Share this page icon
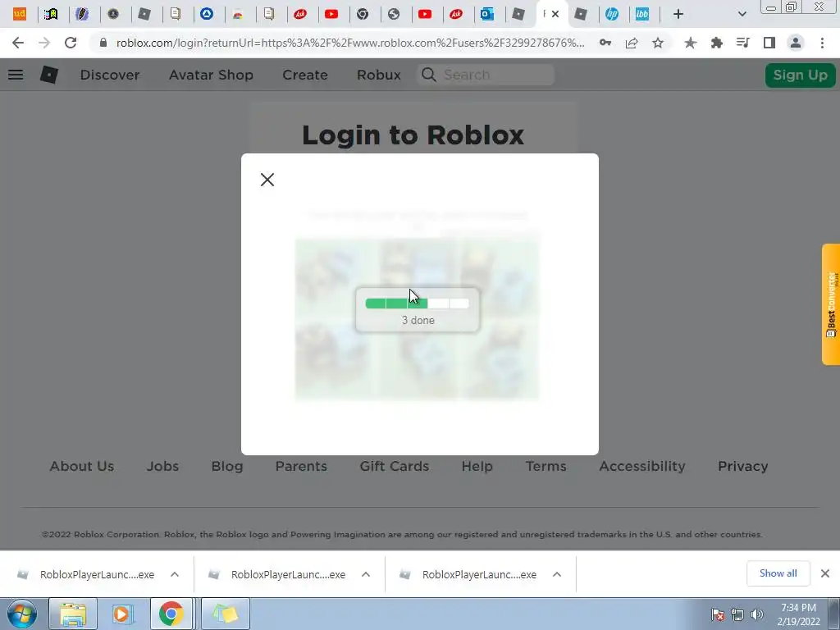The height and width of the screenshot is (630, 840). point(632,43)
